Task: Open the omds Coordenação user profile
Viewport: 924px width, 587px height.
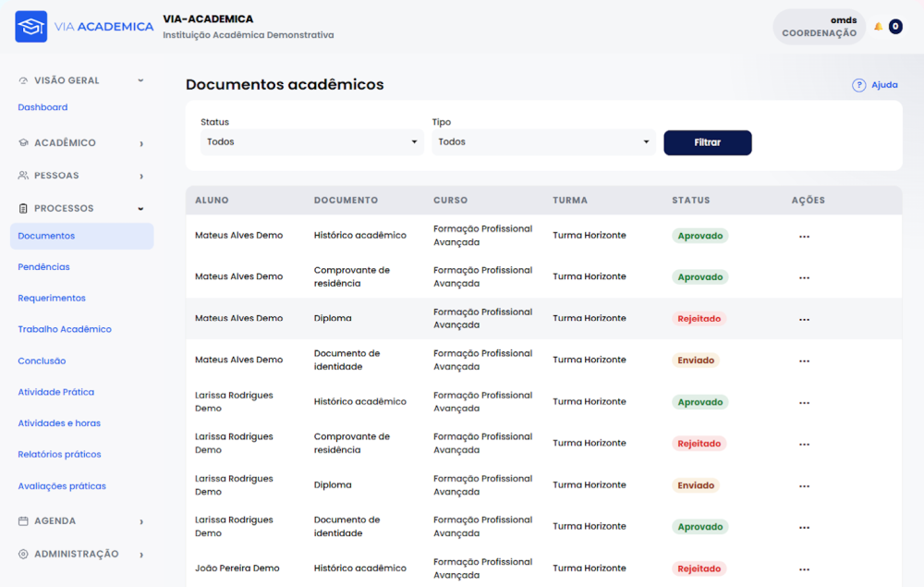Action: (819, 27)
